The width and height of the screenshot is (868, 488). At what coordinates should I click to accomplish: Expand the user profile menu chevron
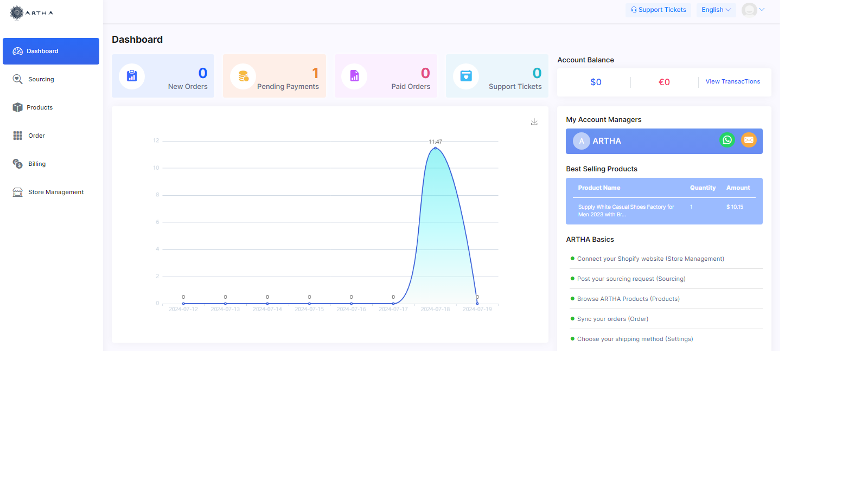pyautogui.click(x=762, y=10)
